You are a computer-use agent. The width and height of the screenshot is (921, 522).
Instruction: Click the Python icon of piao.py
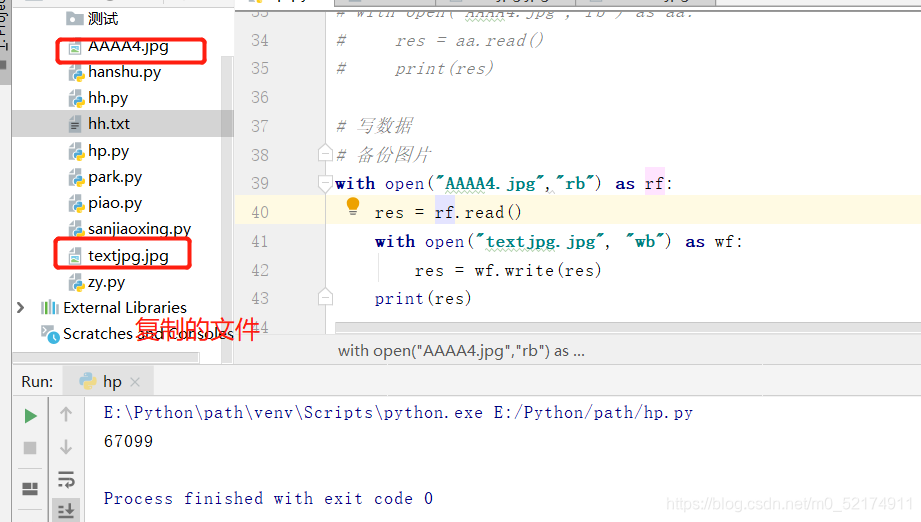point(76,204)
